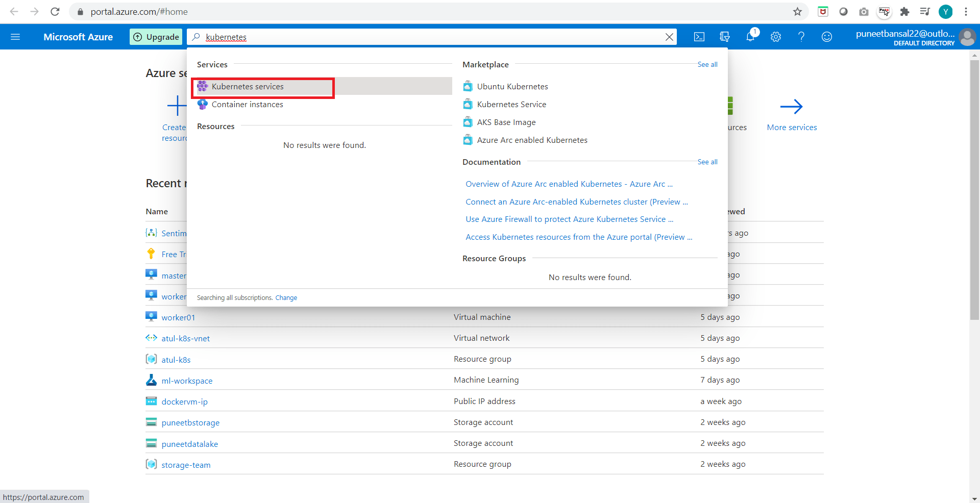
Task: Click See all next to Documentation
Action: click(x=707, y=162)
